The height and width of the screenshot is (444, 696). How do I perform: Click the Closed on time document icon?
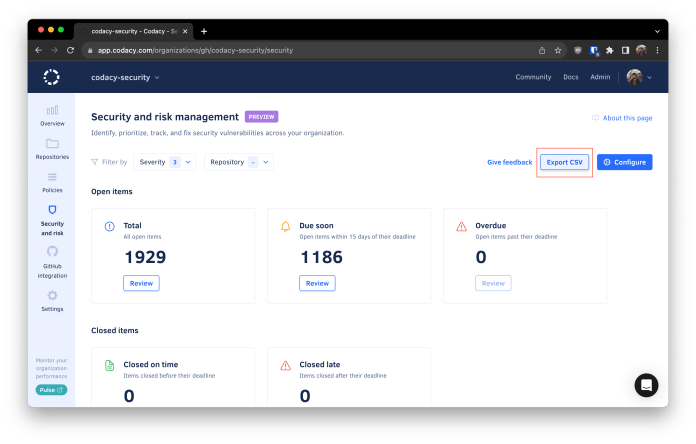[x=109, y=365]
